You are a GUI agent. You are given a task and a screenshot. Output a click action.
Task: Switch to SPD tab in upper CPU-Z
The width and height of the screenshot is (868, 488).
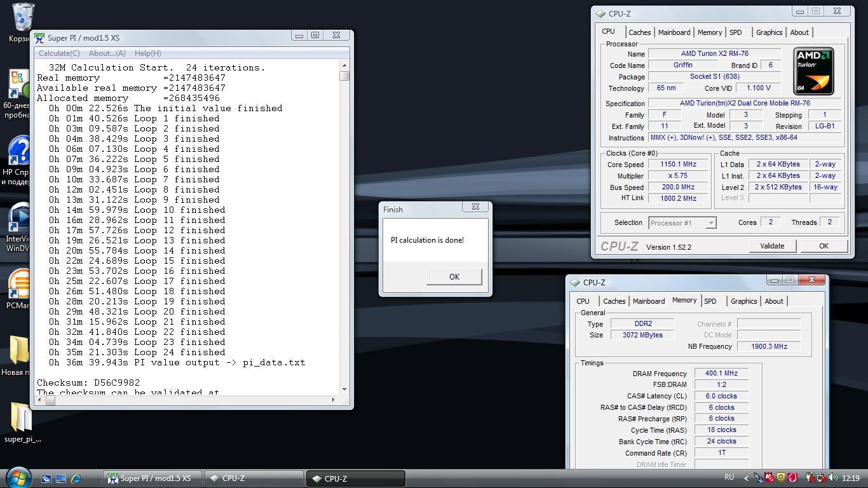point(735,32)
